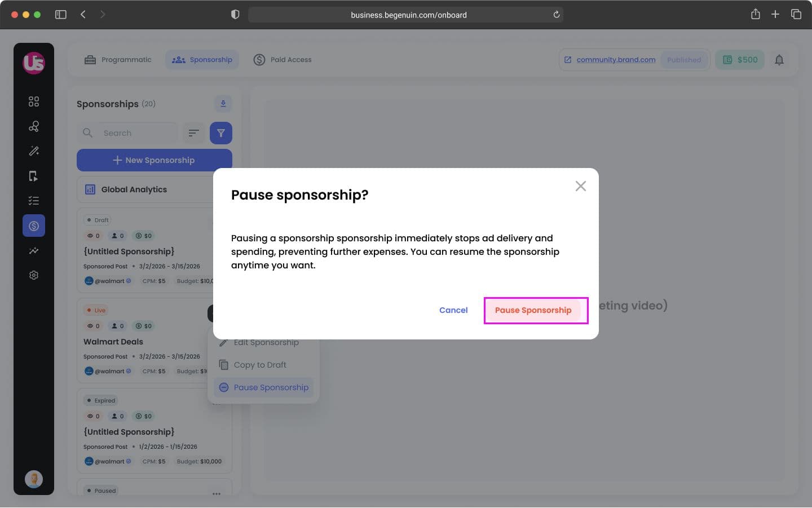Click the views eye counter on Draft card
812x508 pixels.
93,236
